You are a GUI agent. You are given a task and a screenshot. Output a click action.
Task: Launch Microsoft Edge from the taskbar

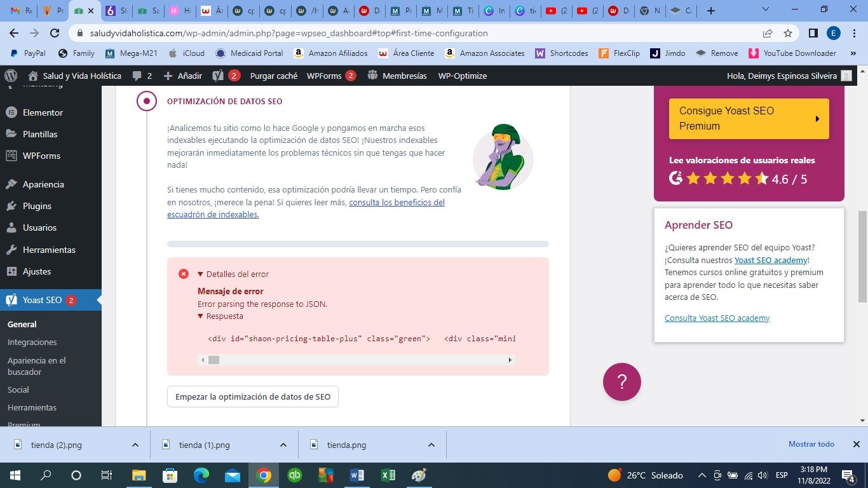(x=201, y=475)
